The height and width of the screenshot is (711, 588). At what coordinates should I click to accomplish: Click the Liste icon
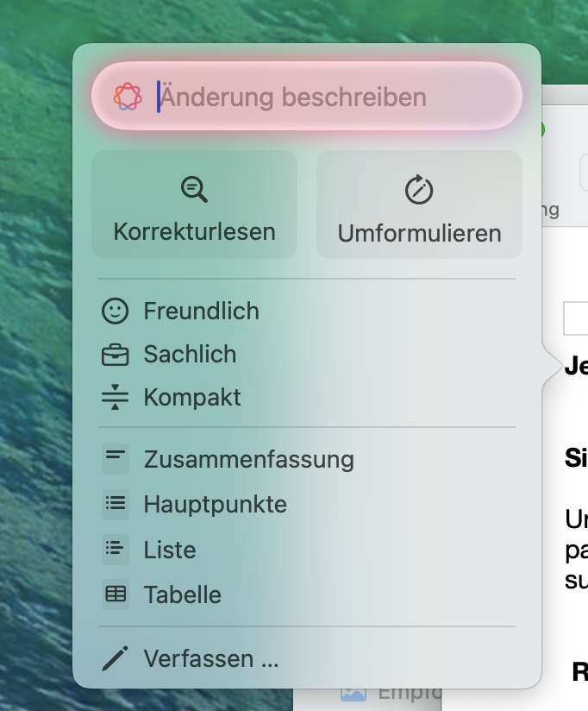pos(116,549)
